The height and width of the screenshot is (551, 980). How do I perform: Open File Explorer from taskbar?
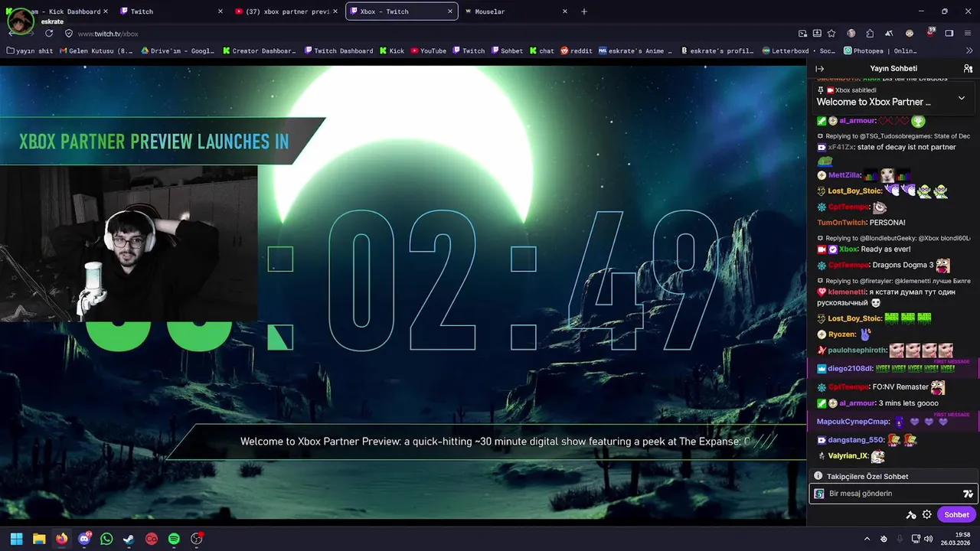(x=39, y=539)
